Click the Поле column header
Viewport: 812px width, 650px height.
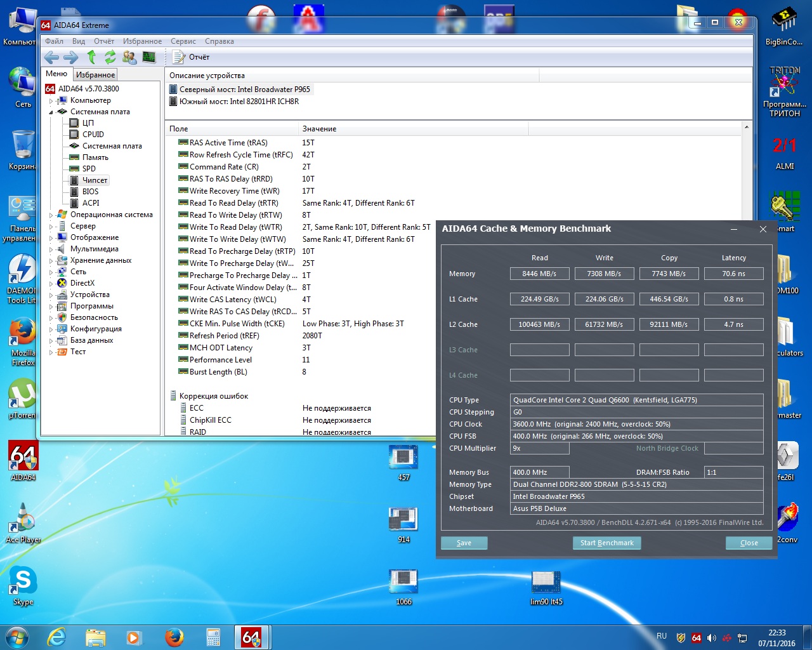pos(232,129)
